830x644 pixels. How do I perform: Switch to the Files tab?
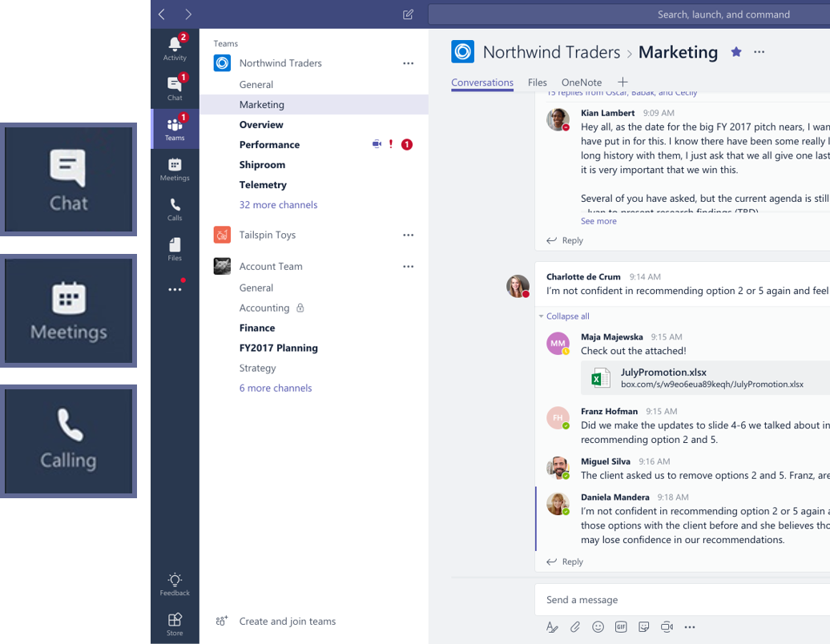pyautogui.click(x=538, y=82)
